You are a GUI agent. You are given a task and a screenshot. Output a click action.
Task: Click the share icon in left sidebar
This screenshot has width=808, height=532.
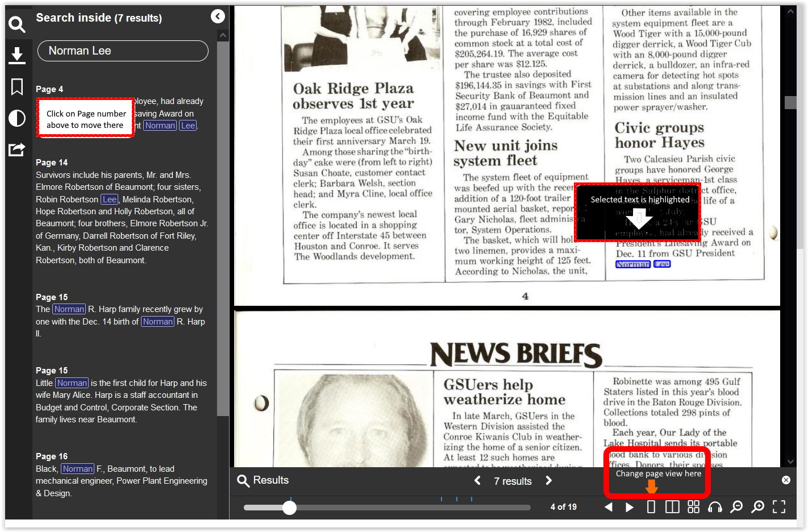[x=17, y=149]
